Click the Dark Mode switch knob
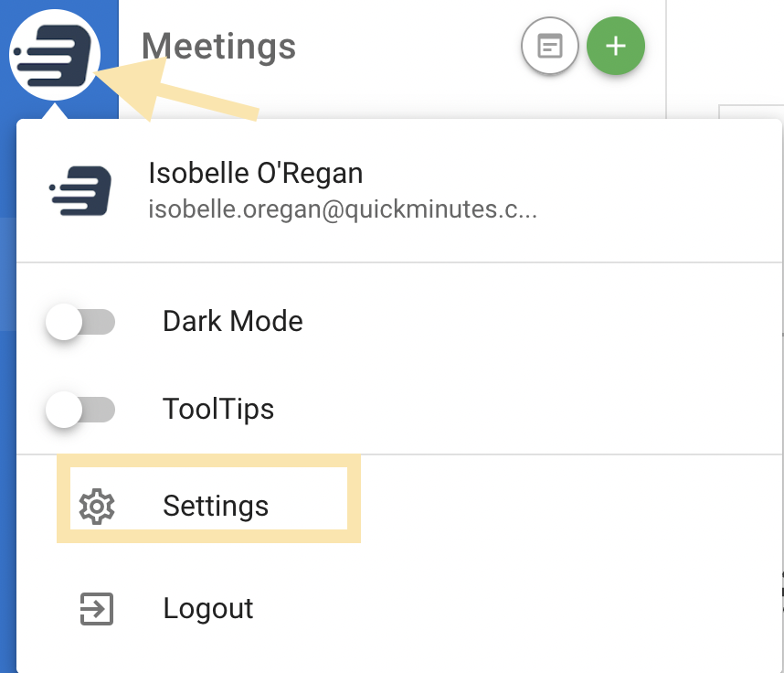This screenshot has width=784, height=673. tap(64, 322)
